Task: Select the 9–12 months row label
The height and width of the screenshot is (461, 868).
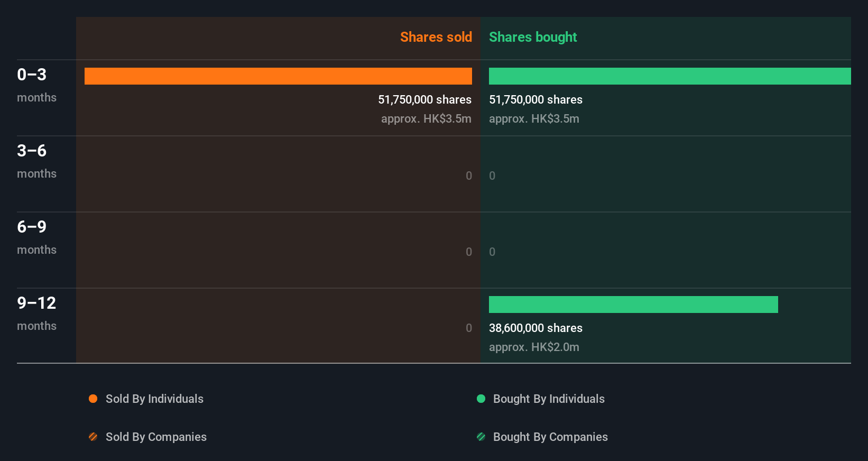Action: (x=36, y=313)
